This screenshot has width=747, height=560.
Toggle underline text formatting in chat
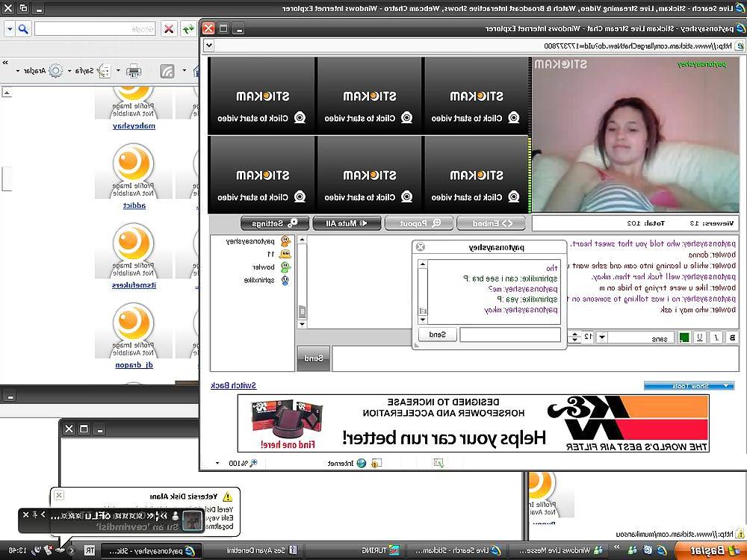pos(700,337)
